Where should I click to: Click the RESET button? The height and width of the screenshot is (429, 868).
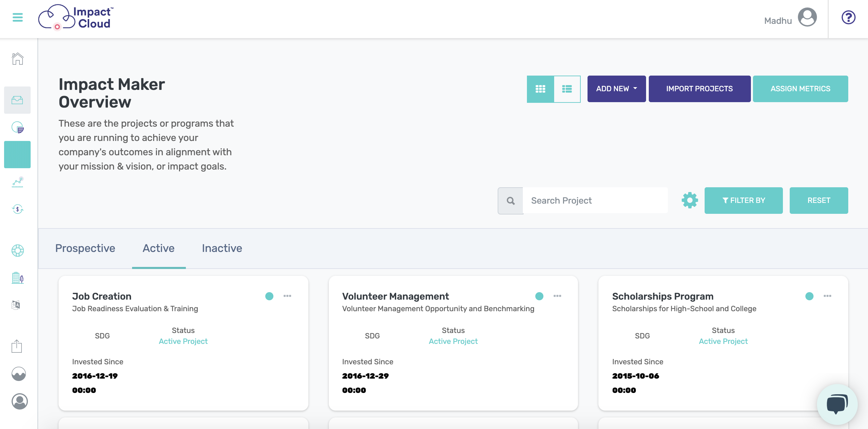819,201
